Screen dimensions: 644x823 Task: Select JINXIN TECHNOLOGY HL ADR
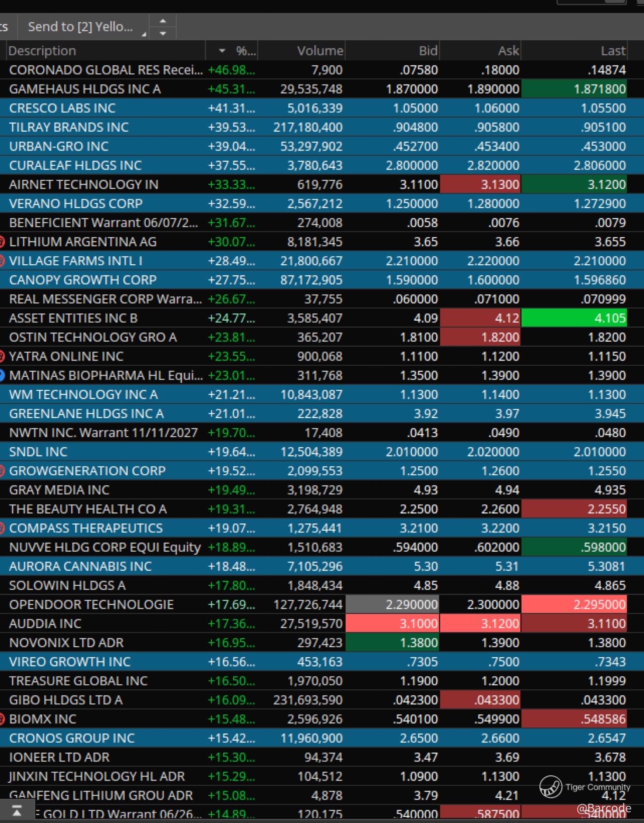[x=97, y=777]
